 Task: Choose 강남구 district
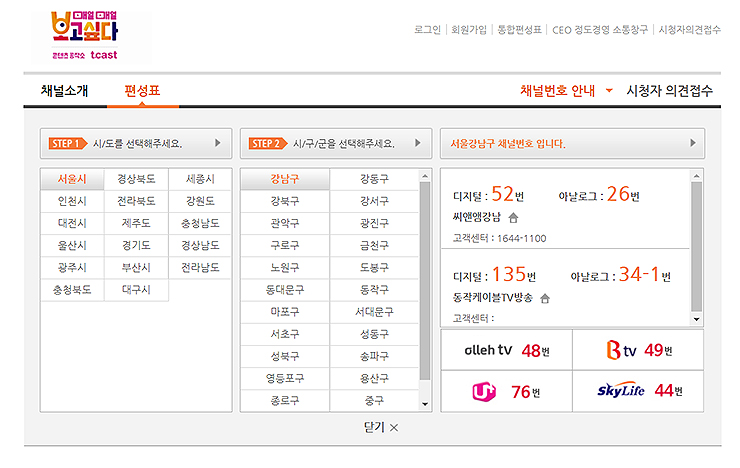[285, 179]
